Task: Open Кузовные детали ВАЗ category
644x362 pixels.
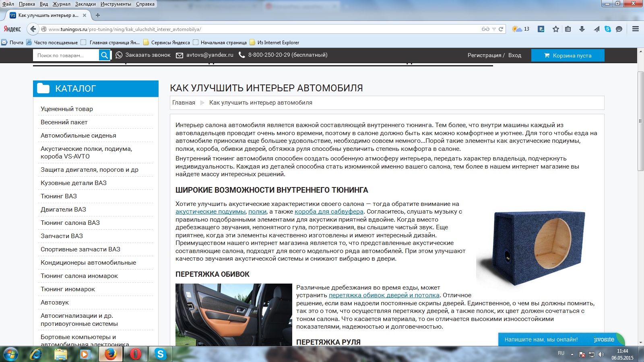Action: point(74,183)
